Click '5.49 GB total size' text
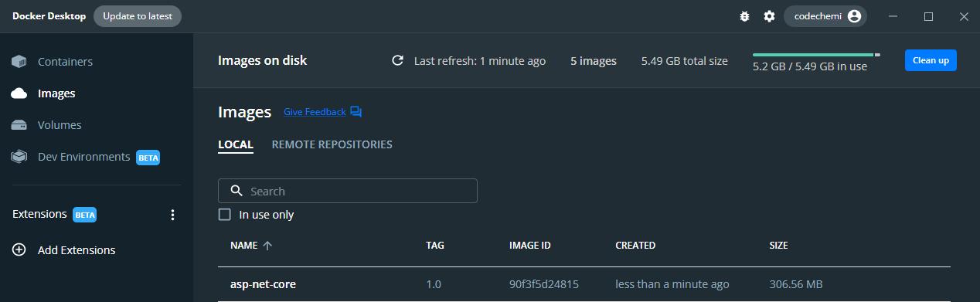 pyautogui.click(x=685, y=60)
